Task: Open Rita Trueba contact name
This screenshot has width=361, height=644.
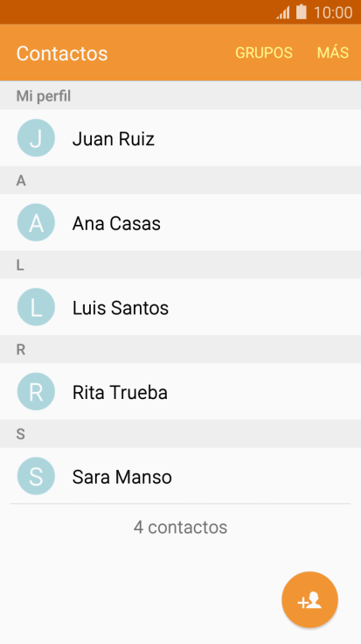Action: coord(121,393)
